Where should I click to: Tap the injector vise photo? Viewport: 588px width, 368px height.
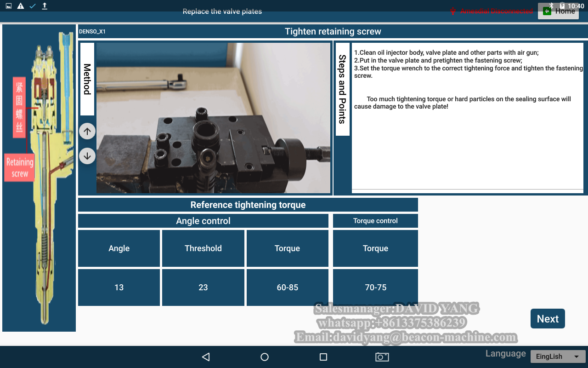213,118
